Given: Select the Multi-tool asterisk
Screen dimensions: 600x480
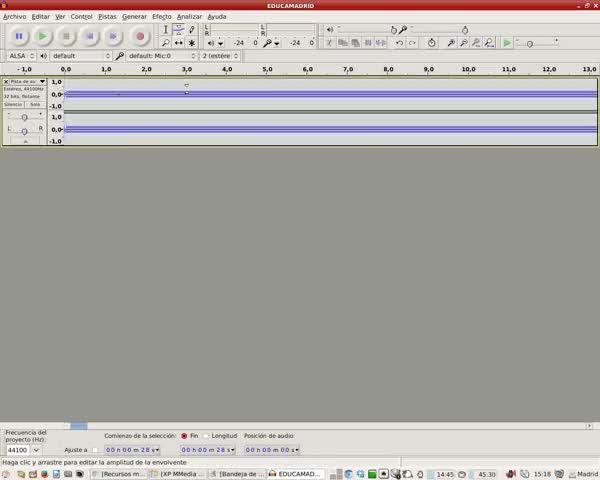Looking at the screenshot, I should (192, 43).
